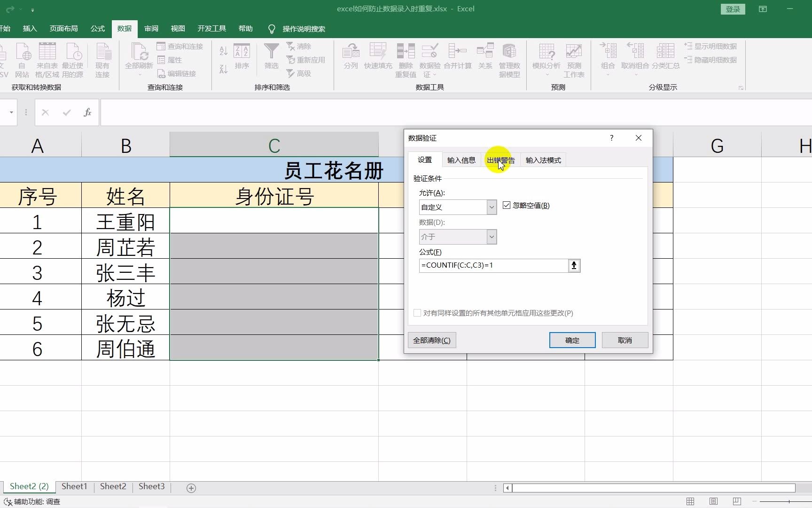Click the horizontal scrollbar track
Viewport: 812px width, 508px height.
click(654, 488)
